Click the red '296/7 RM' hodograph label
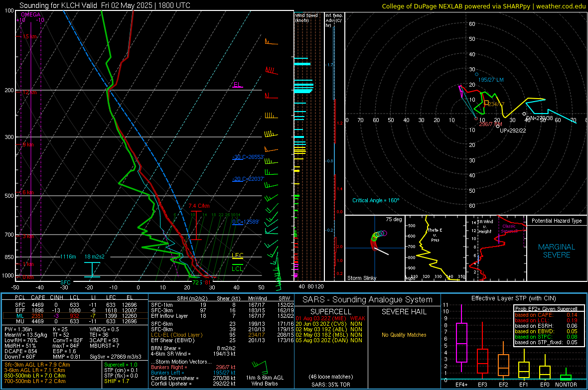 click(490, 124)
